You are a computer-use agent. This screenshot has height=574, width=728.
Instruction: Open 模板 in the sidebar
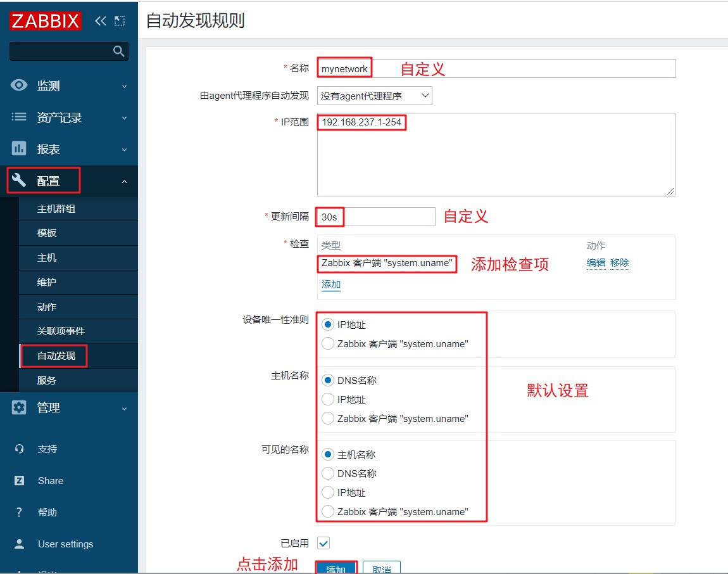point(47,233)
